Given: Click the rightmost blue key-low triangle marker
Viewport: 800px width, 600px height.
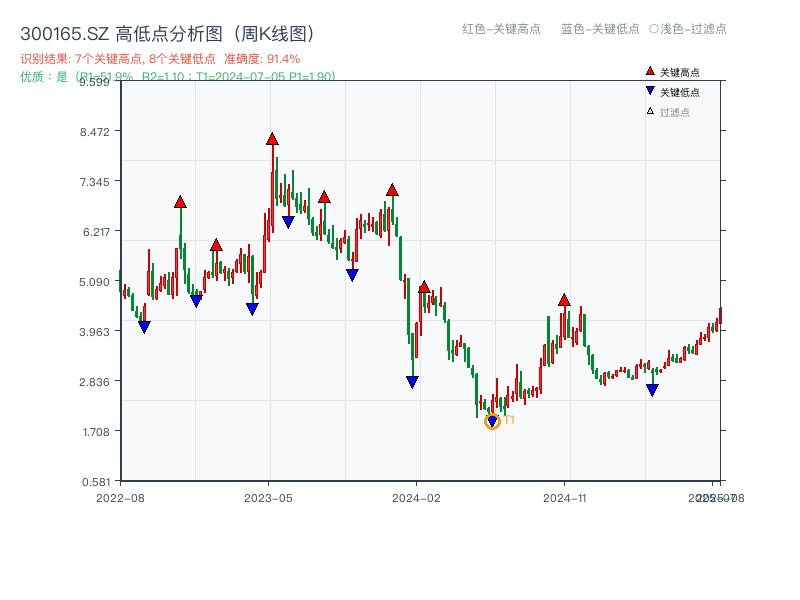Looking at the screenshot, I should (653, 388).
